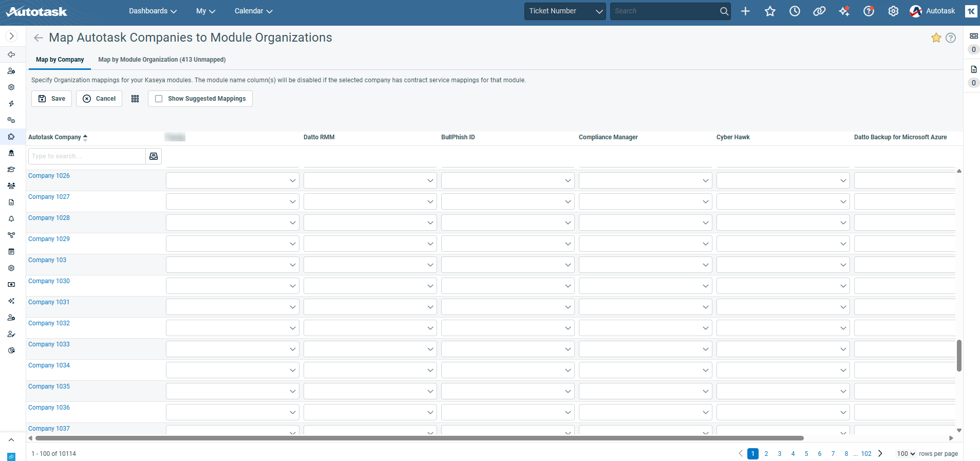
Task: Go to page 5 in pagination
Action: (806, 454)
